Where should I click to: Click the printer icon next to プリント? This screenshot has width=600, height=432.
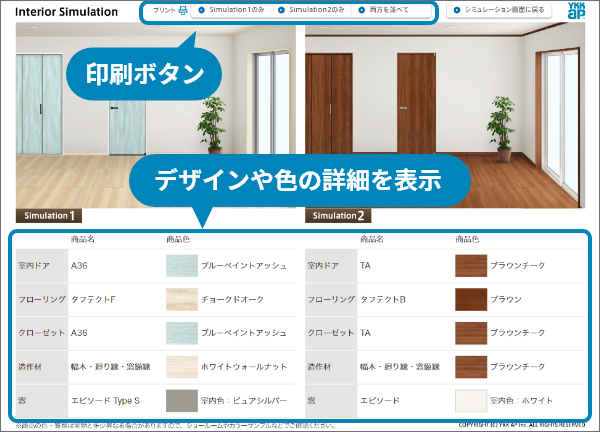(183, 10)
